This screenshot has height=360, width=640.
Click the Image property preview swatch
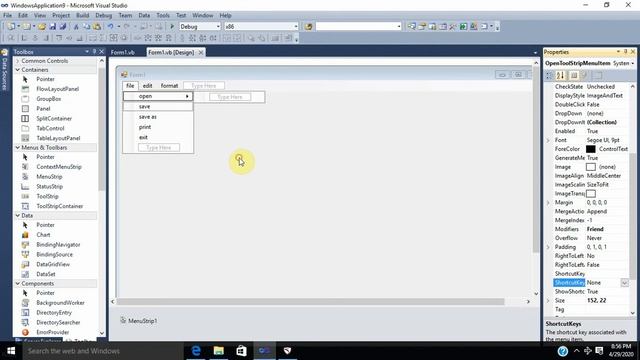(591, 167)
